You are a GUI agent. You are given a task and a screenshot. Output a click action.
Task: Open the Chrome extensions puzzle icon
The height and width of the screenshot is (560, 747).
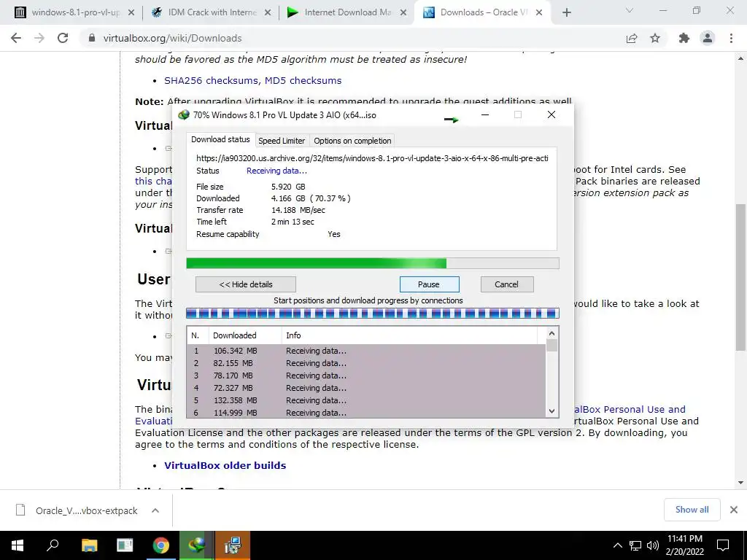click(684, 38)
